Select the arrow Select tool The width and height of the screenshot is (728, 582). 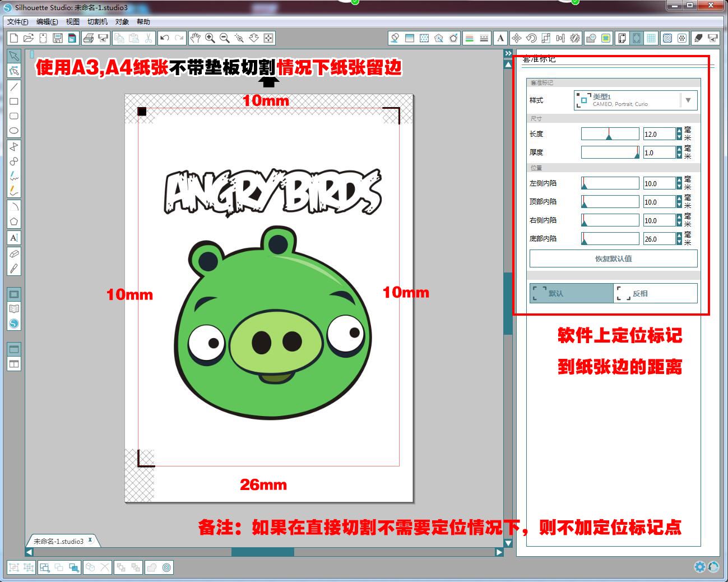click(14, 56)
